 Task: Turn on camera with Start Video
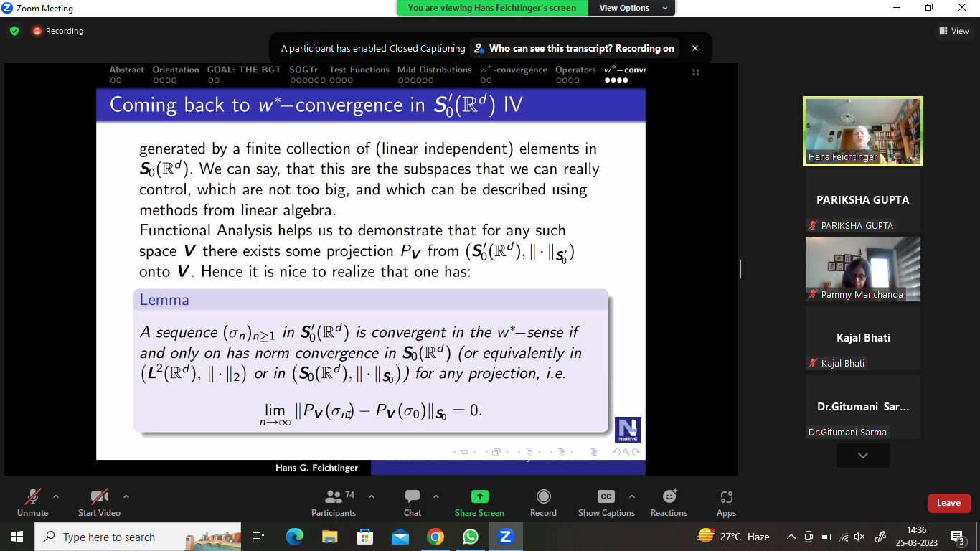click(99, 502)
